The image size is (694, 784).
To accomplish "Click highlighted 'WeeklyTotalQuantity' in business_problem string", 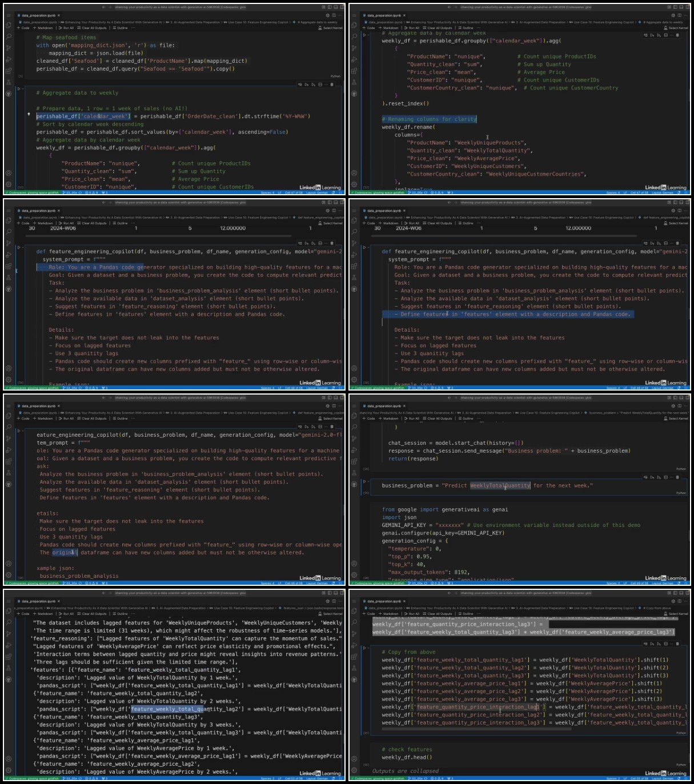I will [x=500, y=485].
